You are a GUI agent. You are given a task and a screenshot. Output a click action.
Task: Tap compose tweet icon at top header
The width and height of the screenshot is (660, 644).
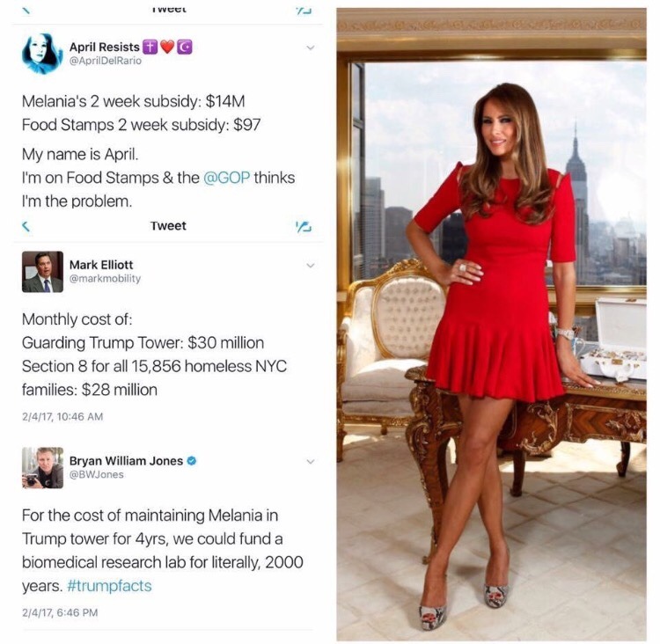tap(304, 11)
